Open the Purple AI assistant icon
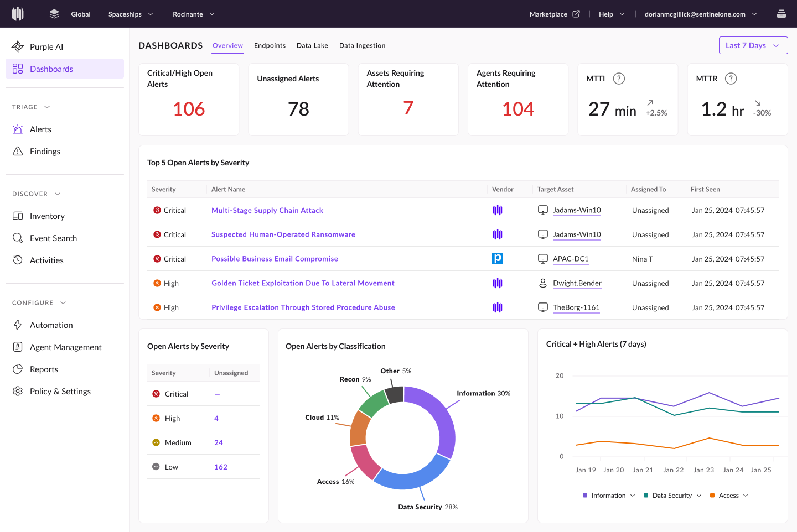This screenshot has height=532, width=797. 18,46
